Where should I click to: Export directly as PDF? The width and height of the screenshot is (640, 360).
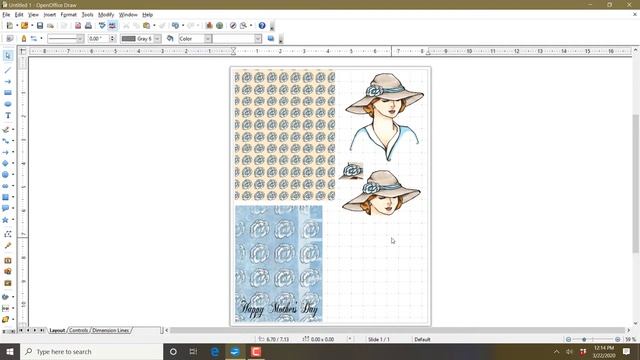pyautogui.click(x=78, y=26)
